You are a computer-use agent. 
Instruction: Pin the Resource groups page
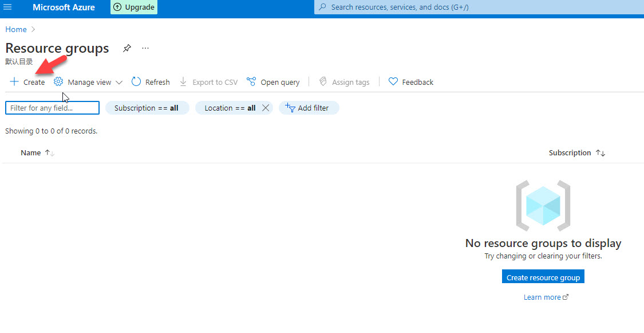click(127, 49)
